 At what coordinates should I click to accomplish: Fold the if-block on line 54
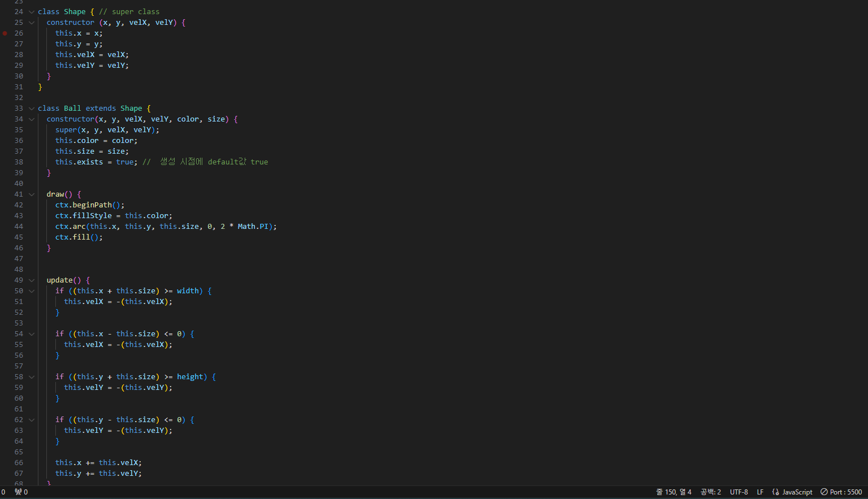click(x=32, y=334)
